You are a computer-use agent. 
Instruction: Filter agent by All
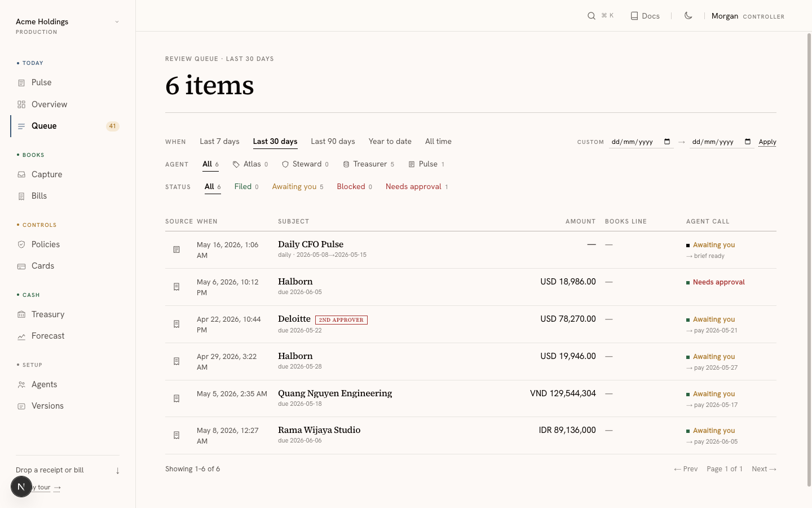[211, 164]
